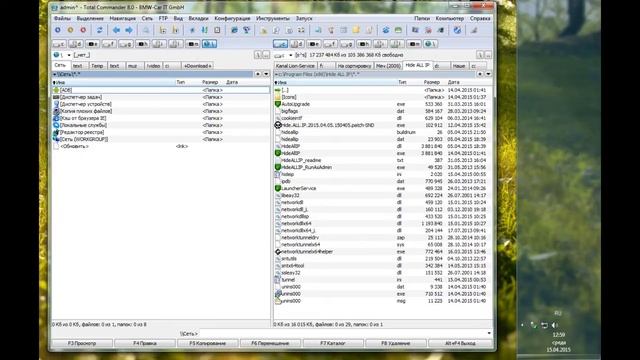
Task: Select drive m in left panel drive bar
Action: [x=192, y=44]
